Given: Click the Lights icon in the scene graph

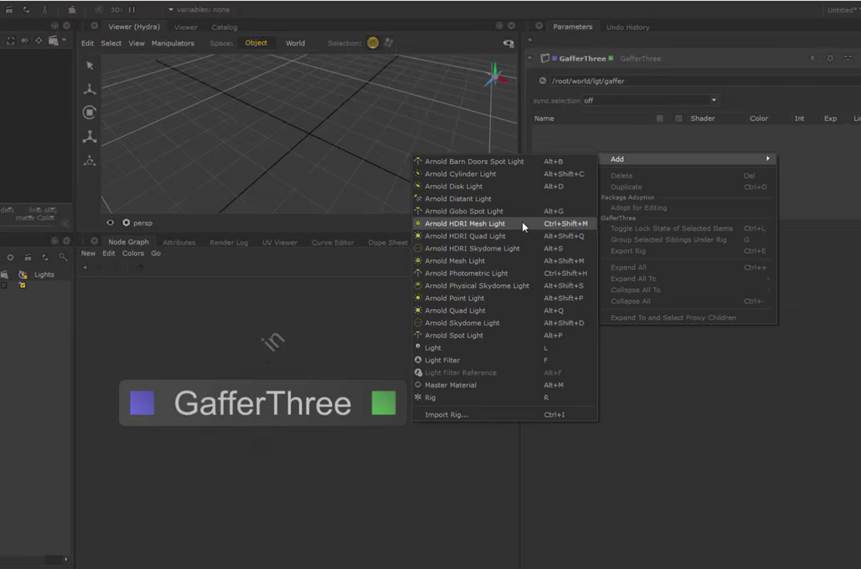Looking at the screenshot, I should click(x=23, y=274).
